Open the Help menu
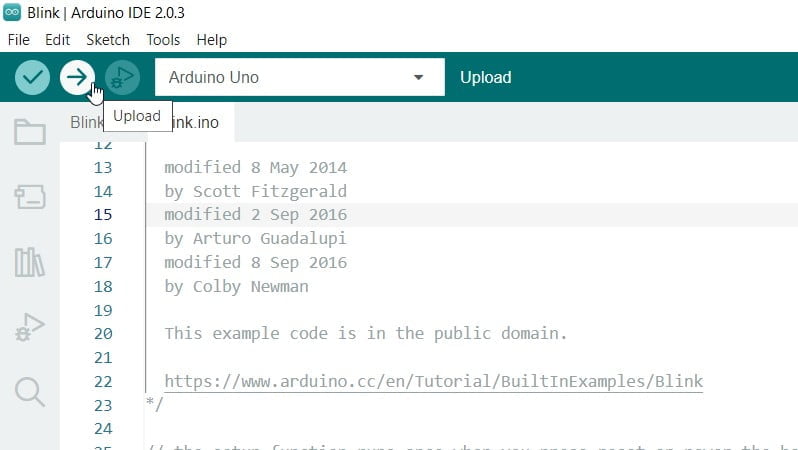This screenshot has height=450, width=798. [x=212, y=40]
